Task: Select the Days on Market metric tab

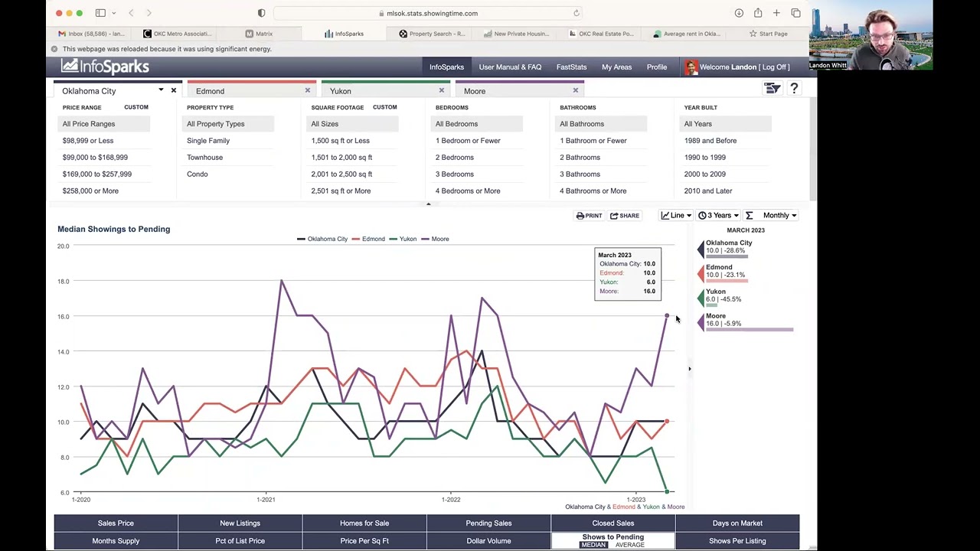Action: click(737, 523)
